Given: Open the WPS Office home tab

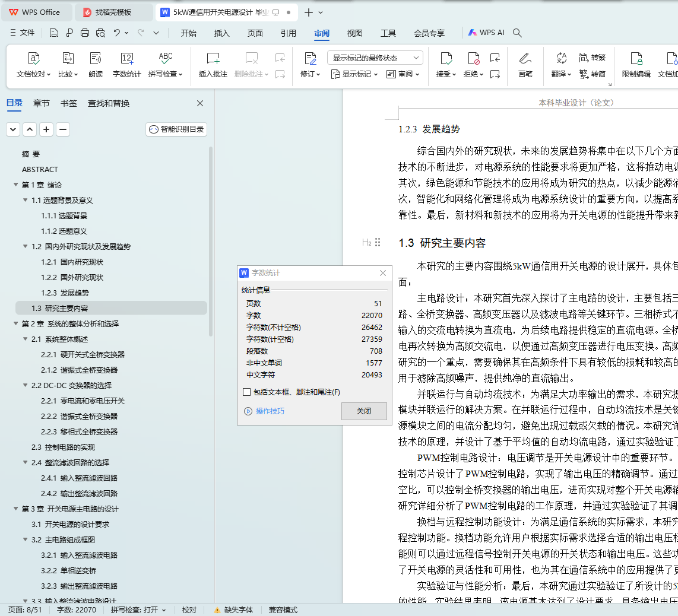Looking at the screenshot, I should pos(36,12).
